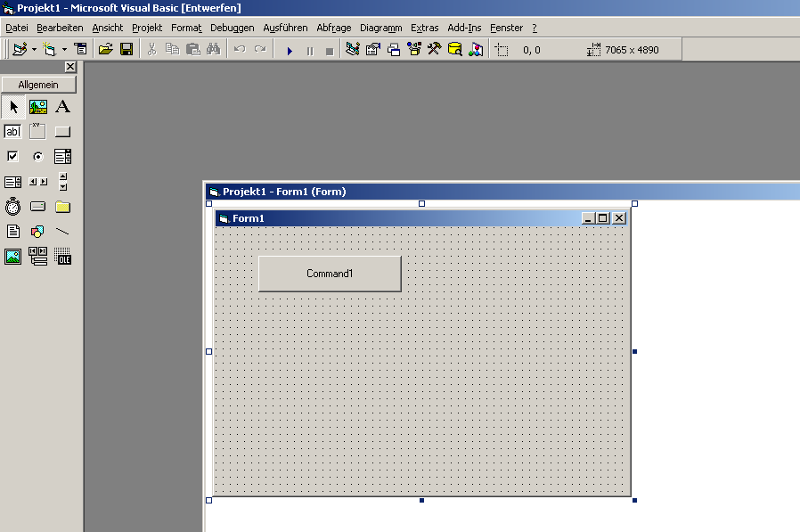800x532 pixels.
Task: Click the Add Form toolbar icon
Action: [x=50, y=50]
